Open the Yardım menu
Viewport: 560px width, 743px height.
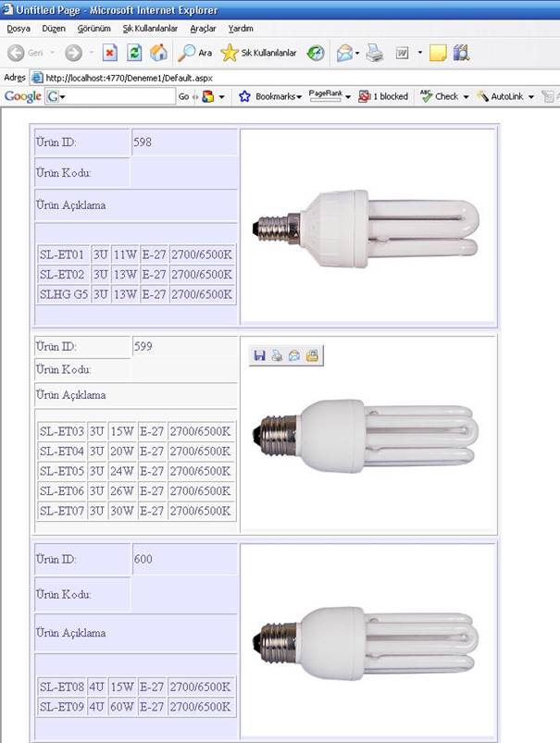tap(241, 29)
